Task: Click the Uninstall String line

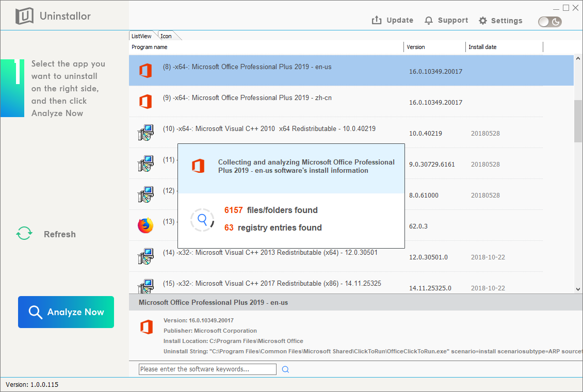Action: (373, 351)
